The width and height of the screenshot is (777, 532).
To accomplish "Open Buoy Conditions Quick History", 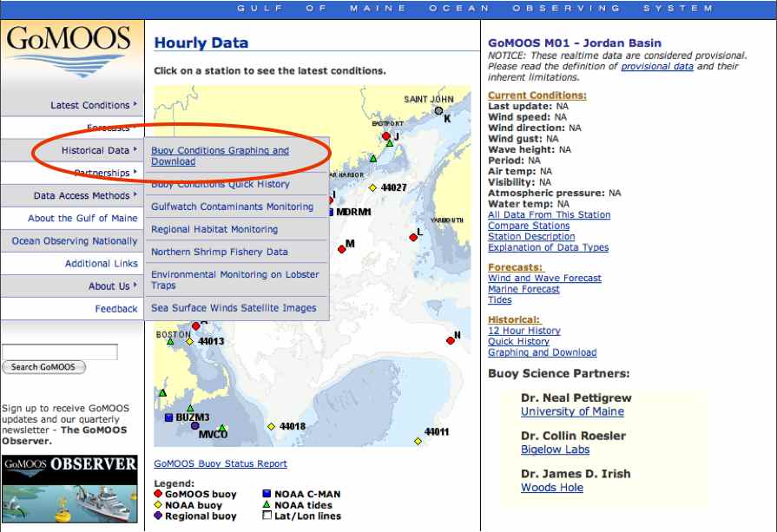I will 220,184.
